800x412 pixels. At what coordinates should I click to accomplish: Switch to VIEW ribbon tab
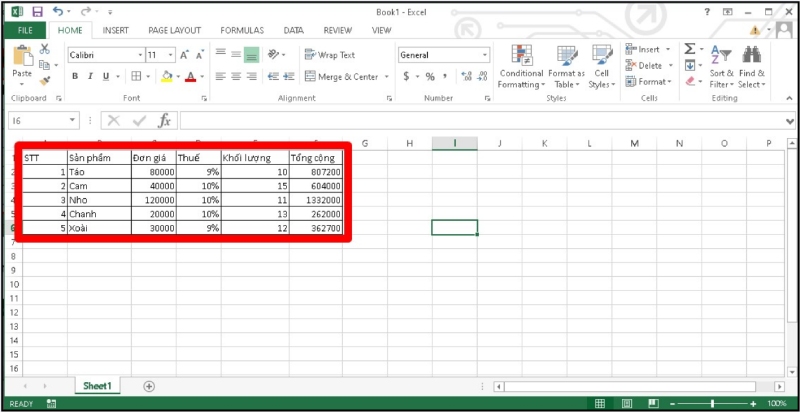pos(381,30)
